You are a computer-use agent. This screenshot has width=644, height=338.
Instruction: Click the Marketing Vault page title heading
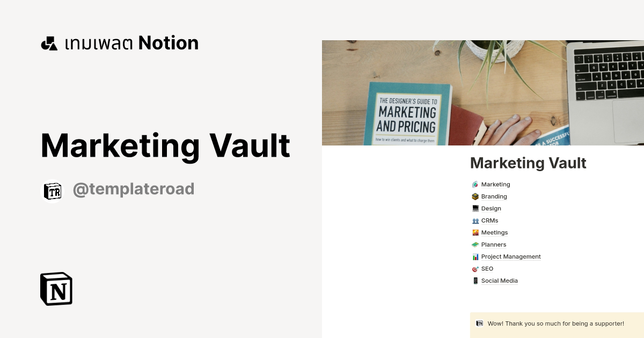[x=528, y=163]
